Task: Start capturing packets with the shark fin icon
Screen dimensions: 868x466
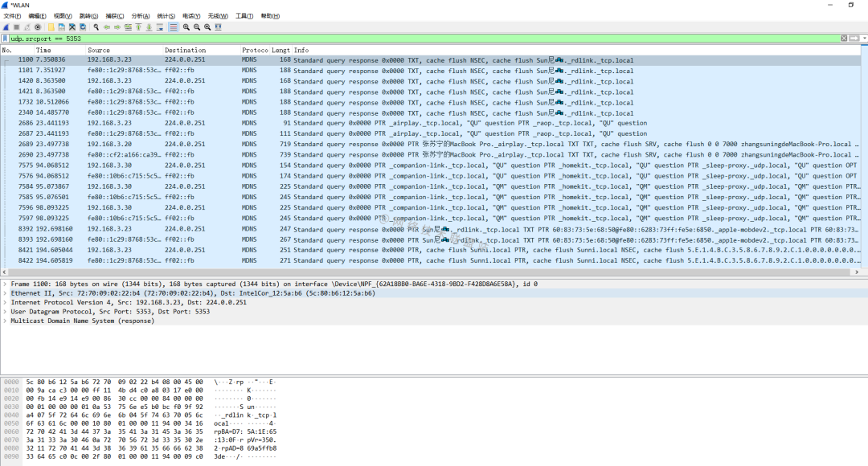Action: (x=6, y=27)
